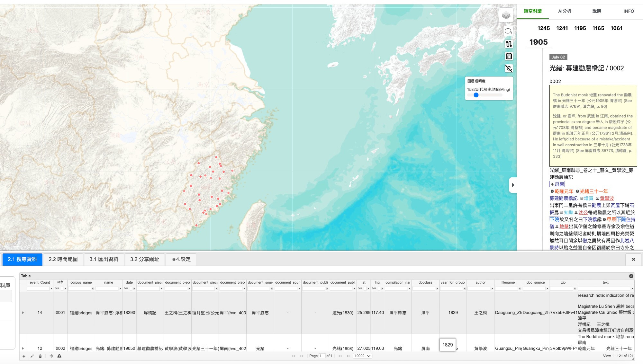Open the date filter operator >= selector
The width and height of the screenshot is (643, 364).
click(x=126, y=289)
